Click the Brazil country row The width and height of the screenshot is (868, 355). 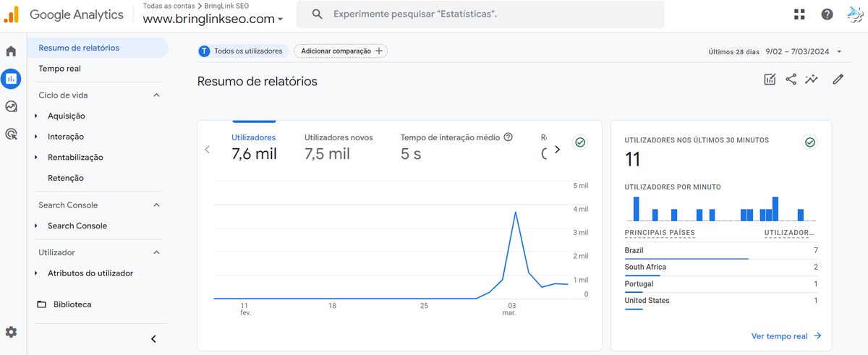tap(721, 250)
